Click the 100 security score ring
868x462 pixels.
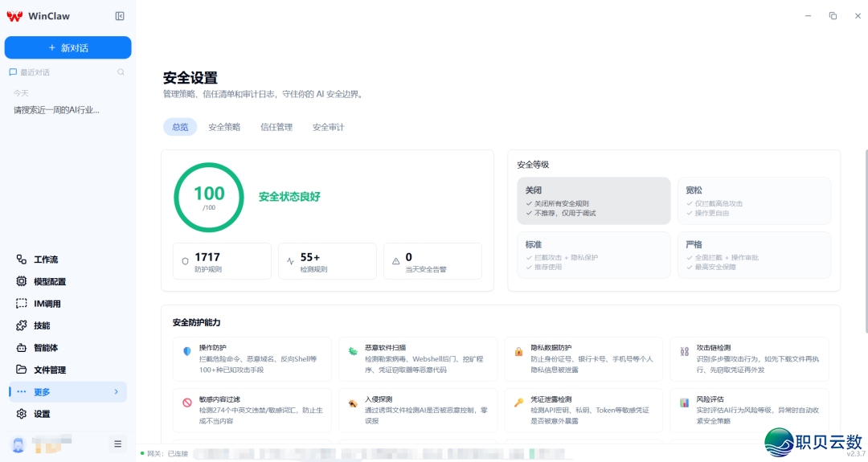click(x=209, y=198)
